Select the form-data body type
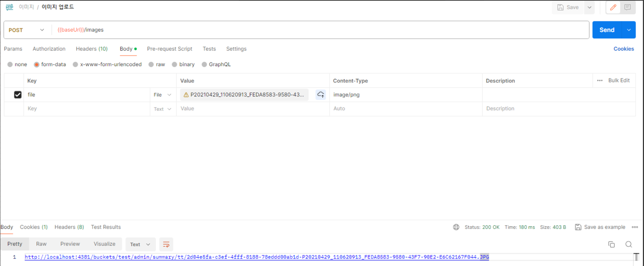Viewport: 644px width, 266px height. pyautogui.click(x=36, y=64)
